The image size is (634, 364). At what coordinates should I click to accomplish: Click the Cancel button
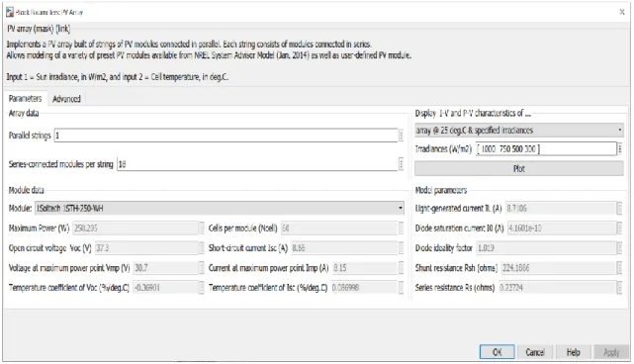535,352
